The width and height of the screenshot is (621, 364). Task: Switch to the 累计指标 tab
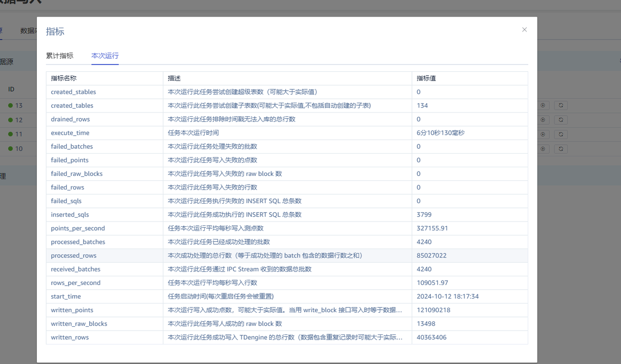tap(60, 56)
